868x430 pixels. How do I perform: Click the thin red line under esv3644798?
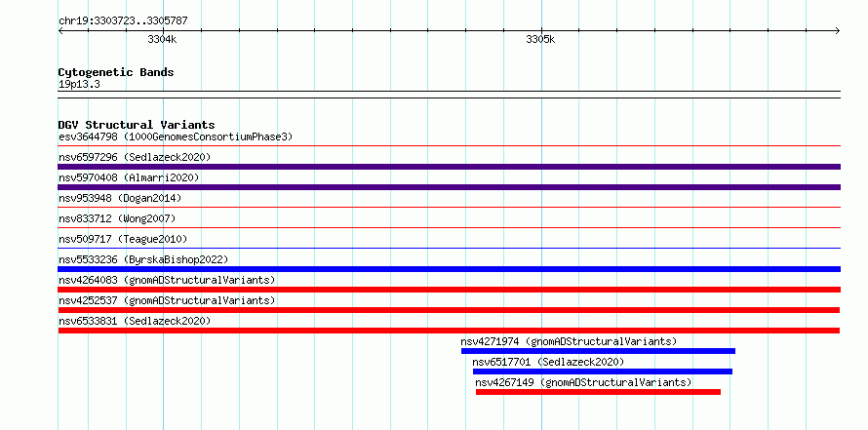pyautogui.click(x=449, y=146)
